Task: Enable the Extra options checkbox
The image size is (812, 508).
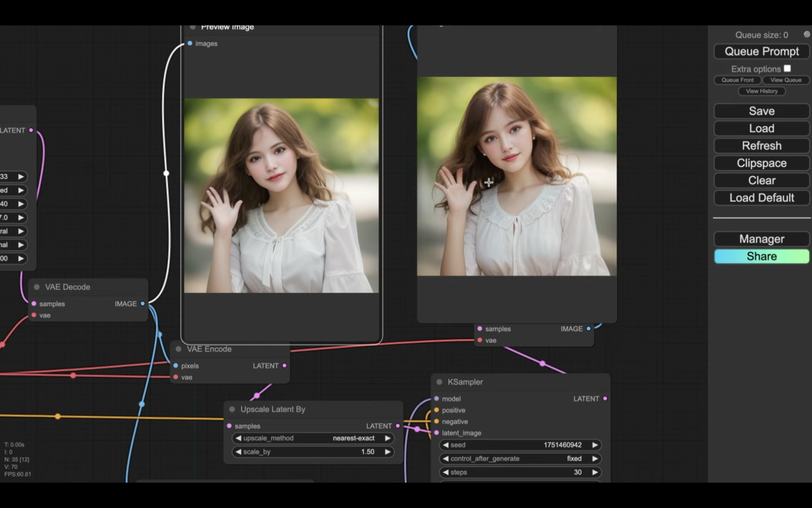Action: coord(787,68)
